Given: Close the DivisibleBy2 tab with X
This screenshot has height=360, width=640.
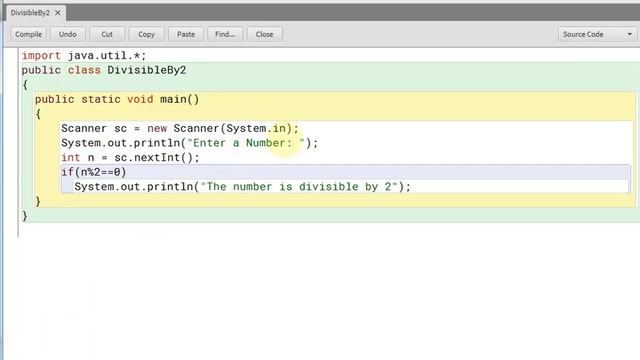Looking at the screenshot, I should click(58, 13).
